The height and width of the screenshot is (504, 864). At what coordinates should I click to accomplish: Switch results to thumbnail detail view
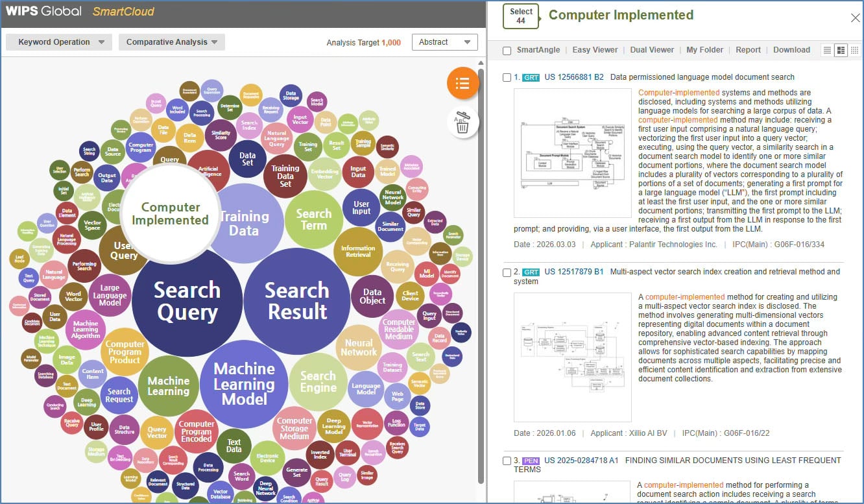(841, 50)
